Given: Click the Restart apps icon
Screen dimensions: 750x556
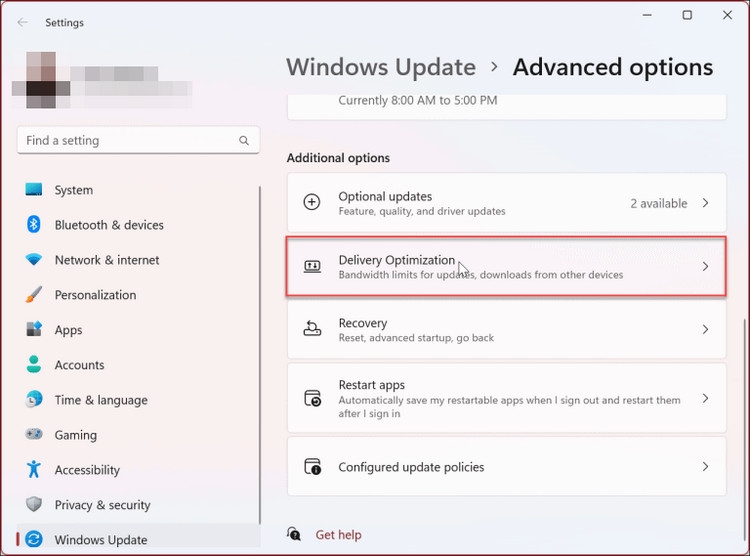Looking at the screenshot, I should point(313,398).
